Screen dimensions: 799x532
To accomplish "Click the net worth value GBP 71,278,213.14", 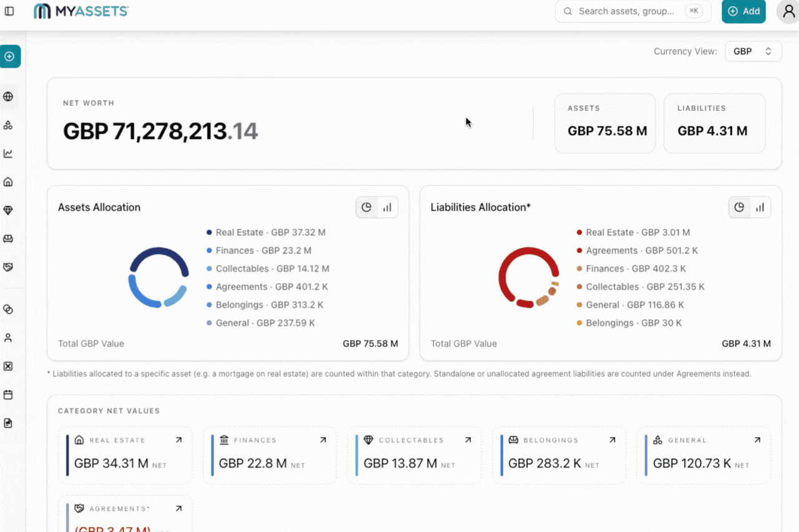I will tap(160, 131).
